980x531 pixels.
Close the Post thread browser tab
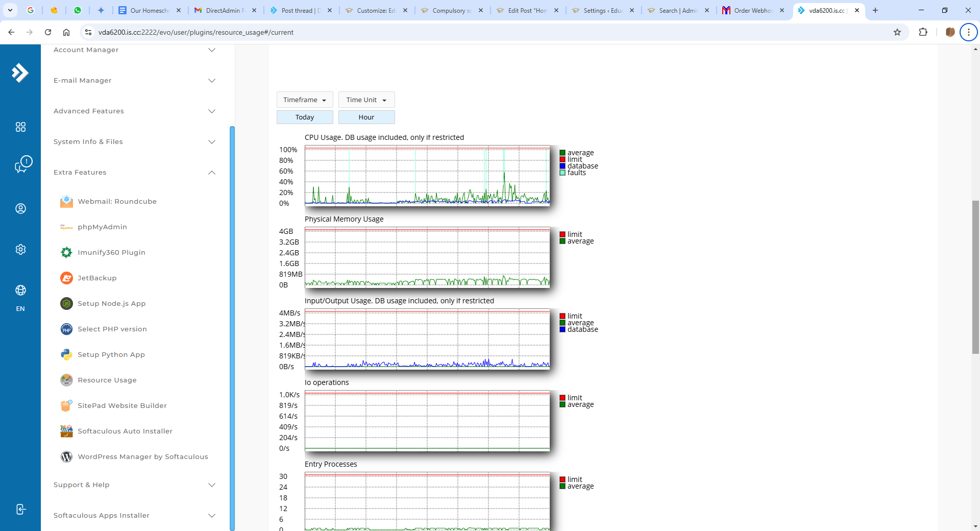(x=330, y=10)
